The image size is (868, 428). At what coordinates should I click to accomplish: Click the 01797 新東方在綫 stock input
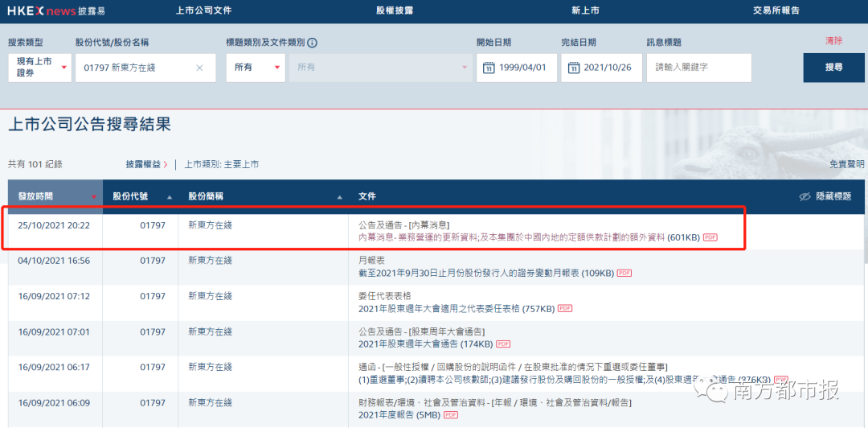click(145, 68)
